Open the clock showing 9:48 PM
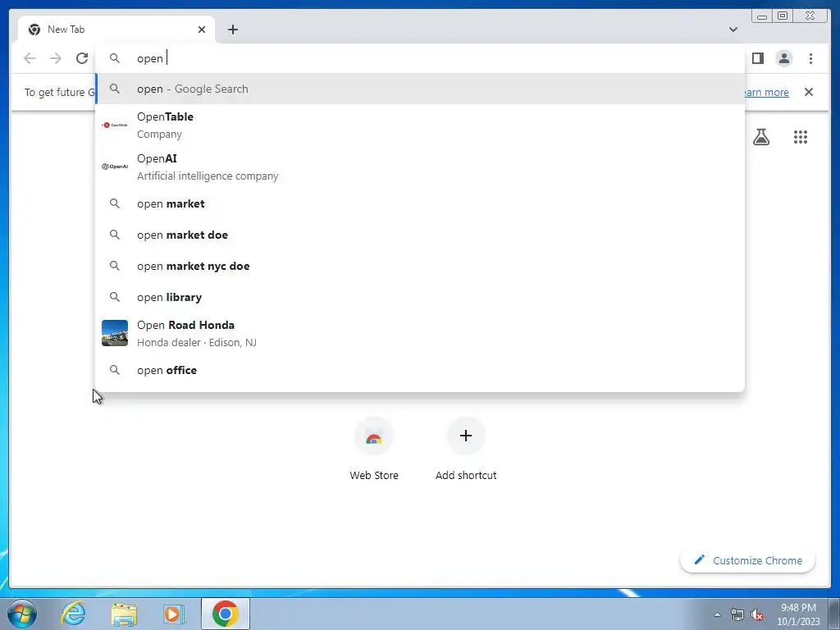 798,614
